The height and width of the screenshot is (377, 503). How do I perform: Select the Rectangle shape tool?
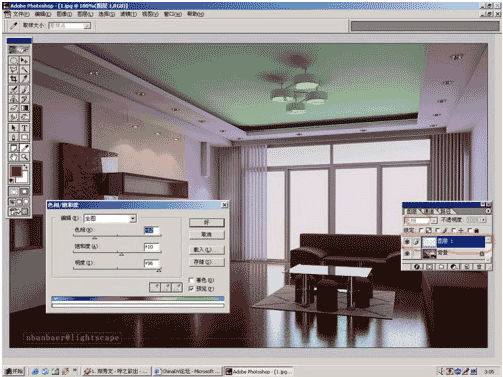(x=24, y=137)
